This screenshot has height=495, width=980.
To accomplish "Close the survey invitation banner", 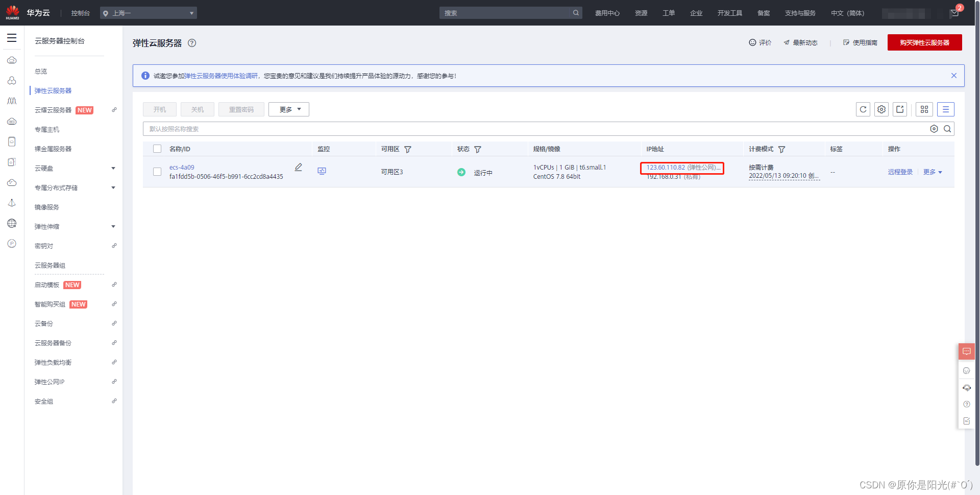I will pos(954,76).
